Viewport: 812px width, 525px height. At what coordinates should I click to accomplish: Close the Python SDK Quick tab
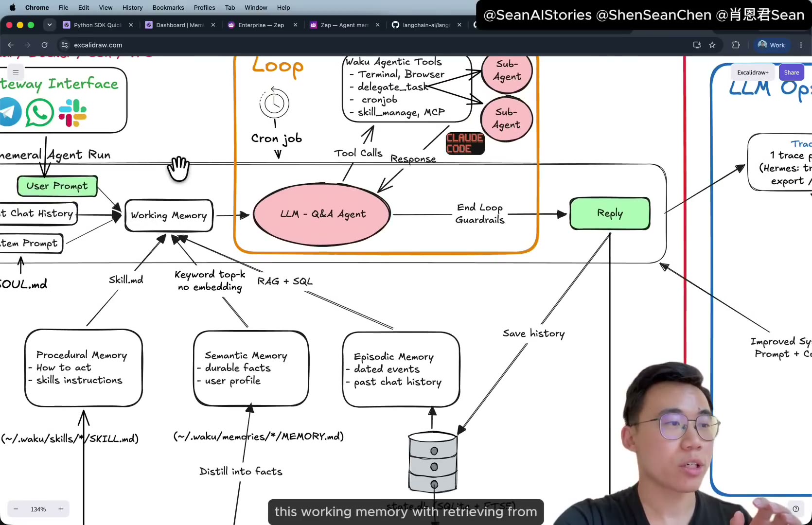tap(131, 25)
